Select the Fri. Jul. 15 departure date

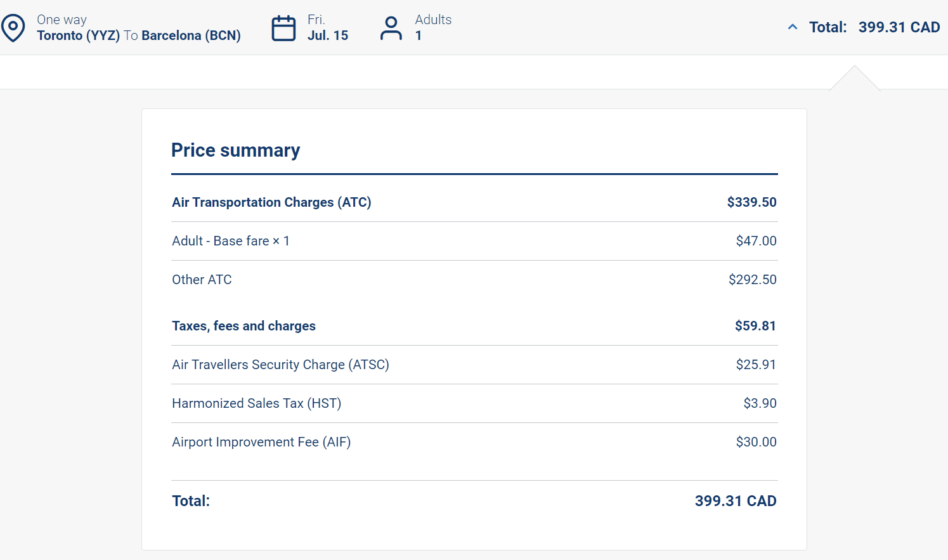(327, 28)
